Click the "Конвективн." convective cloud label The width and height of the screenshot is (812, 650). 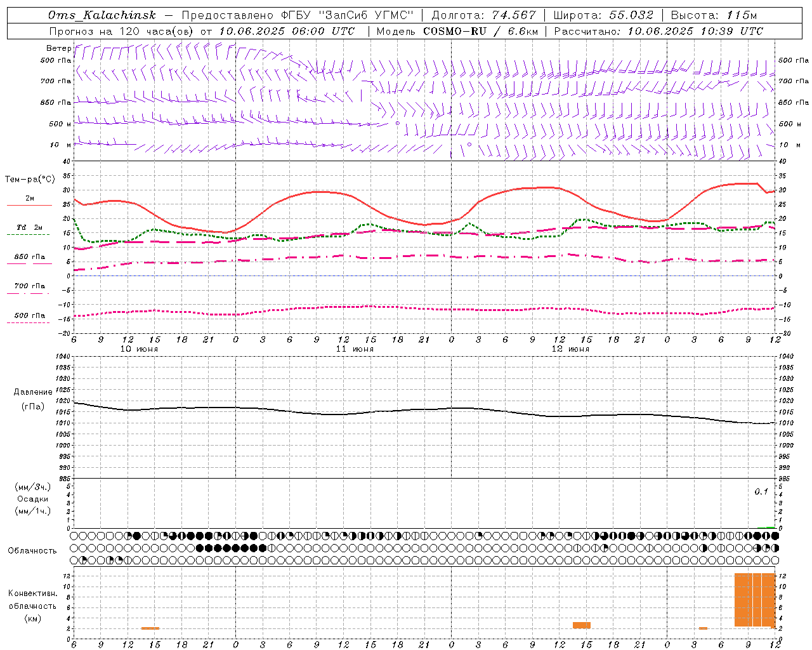(x=32, y=594)
